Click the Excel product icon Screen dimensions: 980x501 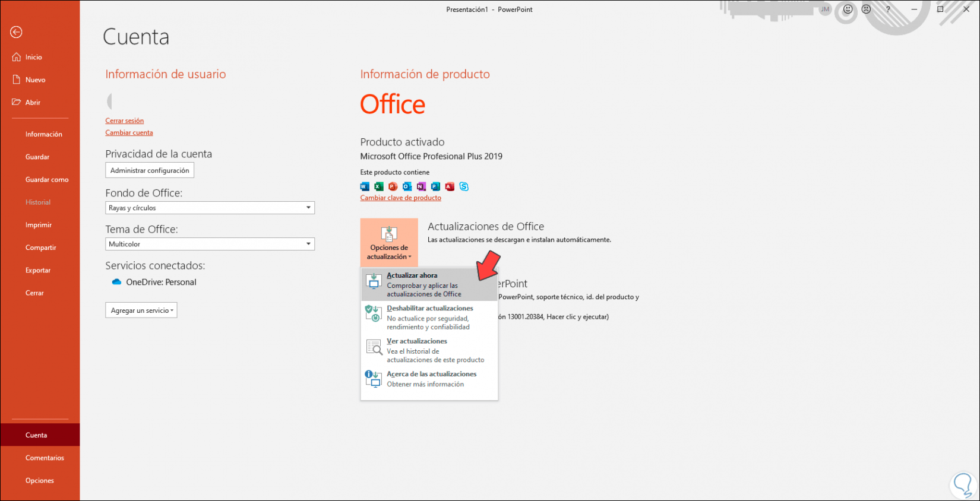point(379,186)
